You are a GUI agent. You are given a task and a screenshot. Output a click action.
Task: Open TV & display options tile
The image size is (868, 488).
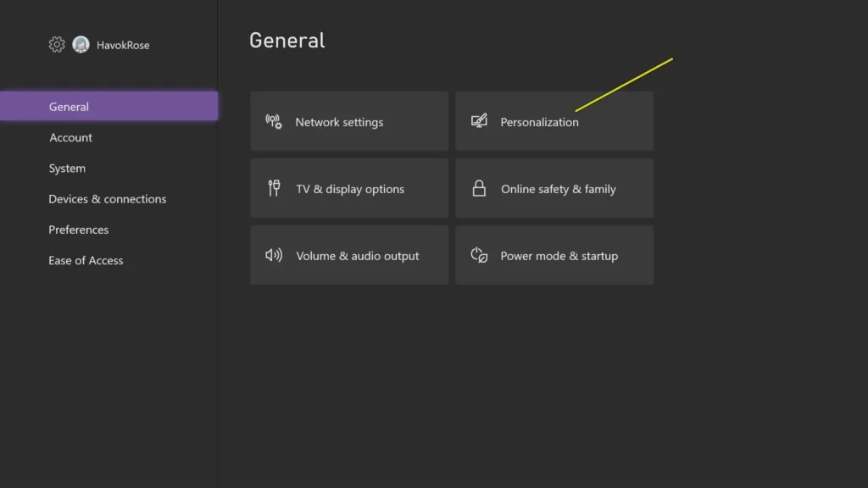point(349,188)
